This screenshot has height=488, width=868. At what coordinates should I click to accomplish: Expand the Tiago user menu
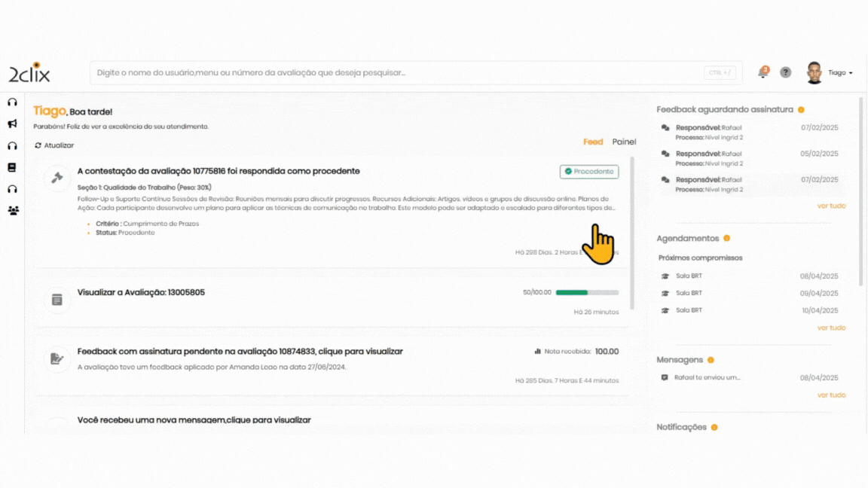pos(840,73)
